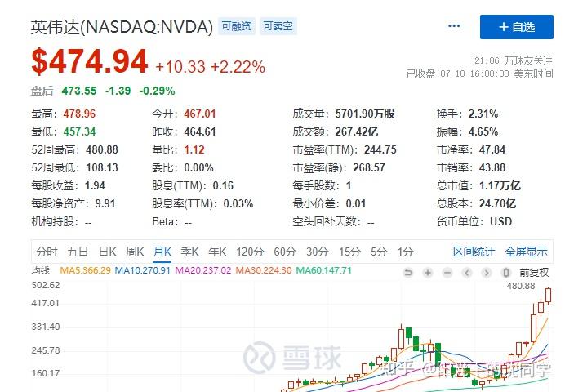Viewport: 565px width, 392px height.
Task: Click the 可卖空 tag
Action: coord(278,26)
